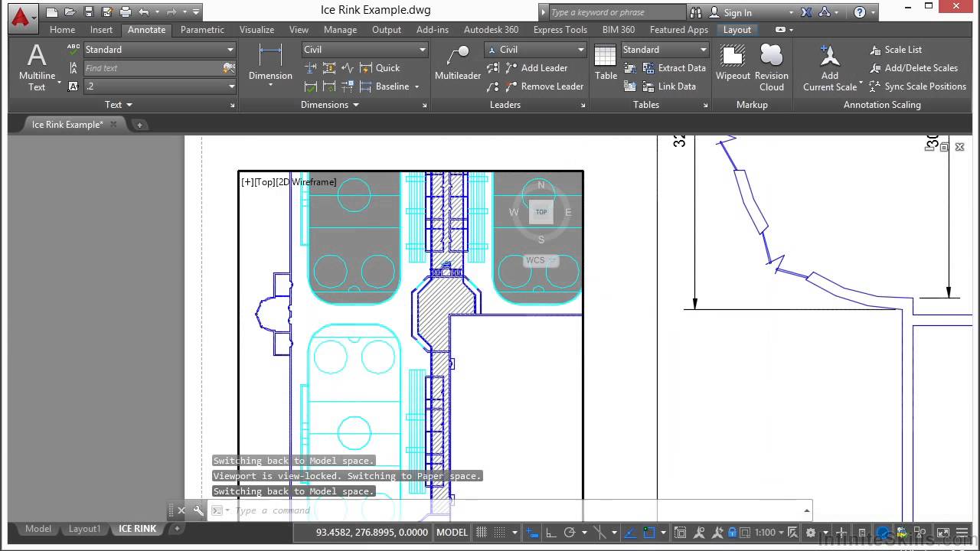Switch to the Insert ribbon tab
Image resolution: width=980 pixels, height=551 pixels.
click(x=101, y=30)
